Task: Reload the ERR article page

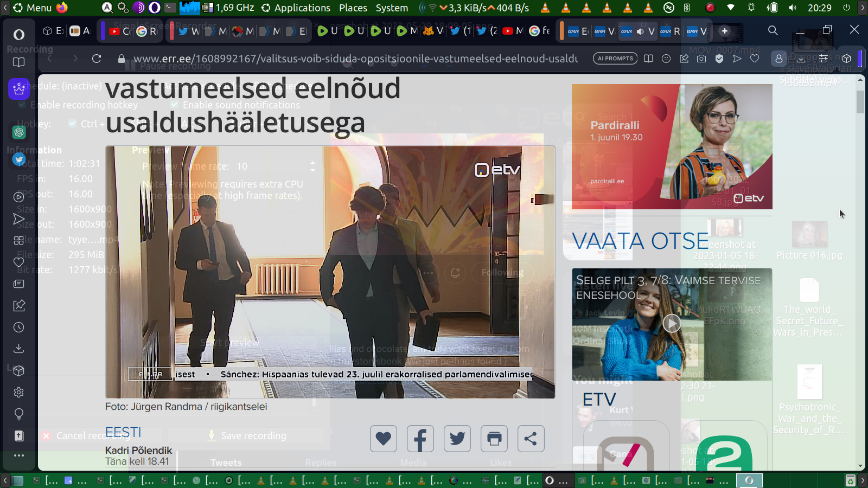Action: 97,59
